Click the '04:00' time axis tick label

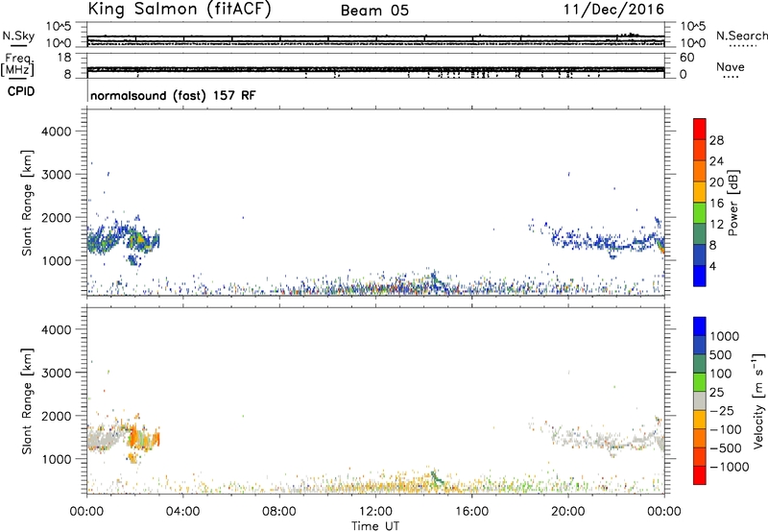click(x=182, y=512)
